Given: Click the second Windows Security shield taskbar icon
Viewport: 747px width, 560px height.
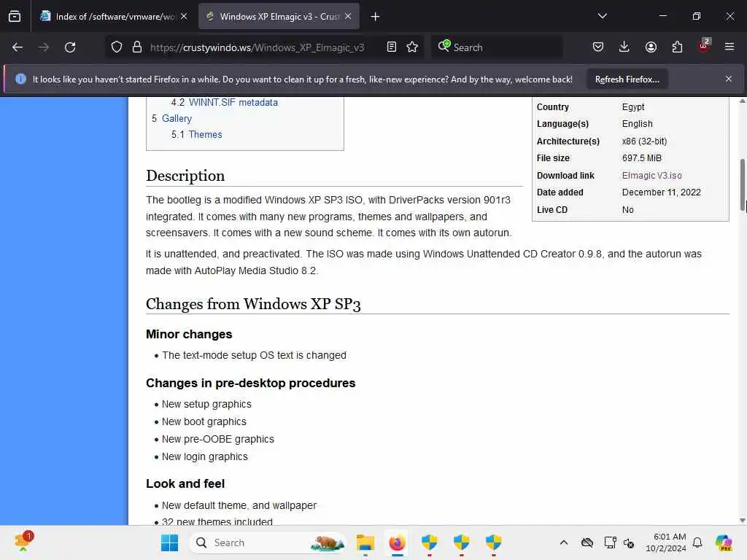Looking at the screenshot, I should tap(461, 542).
